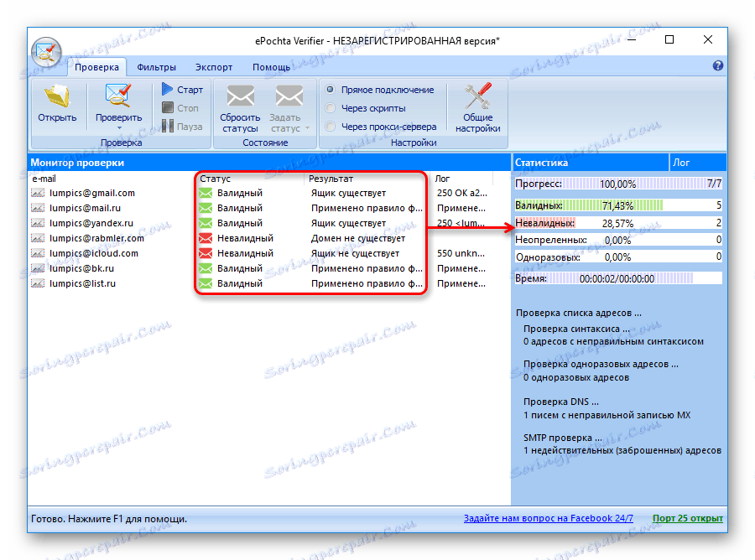
Task: Click Сбросить статусы envelope icon
Action: pos(240,95)
